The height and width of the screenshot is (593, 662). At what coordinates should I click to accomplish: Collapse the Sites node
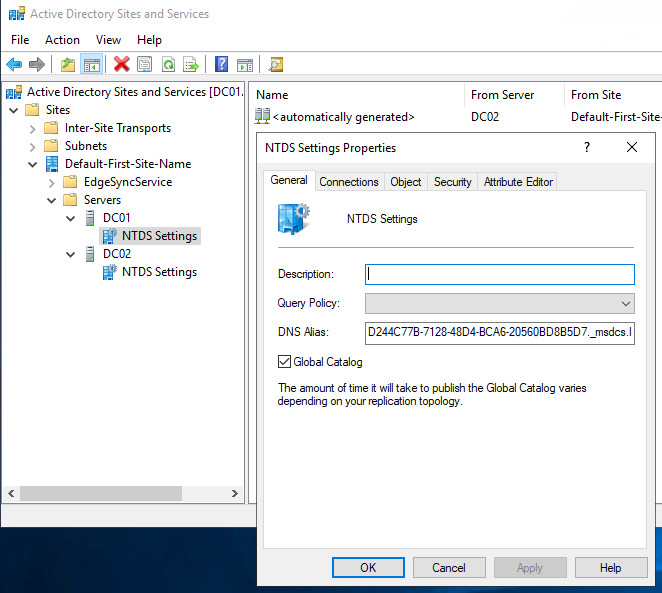click(14, 110)
